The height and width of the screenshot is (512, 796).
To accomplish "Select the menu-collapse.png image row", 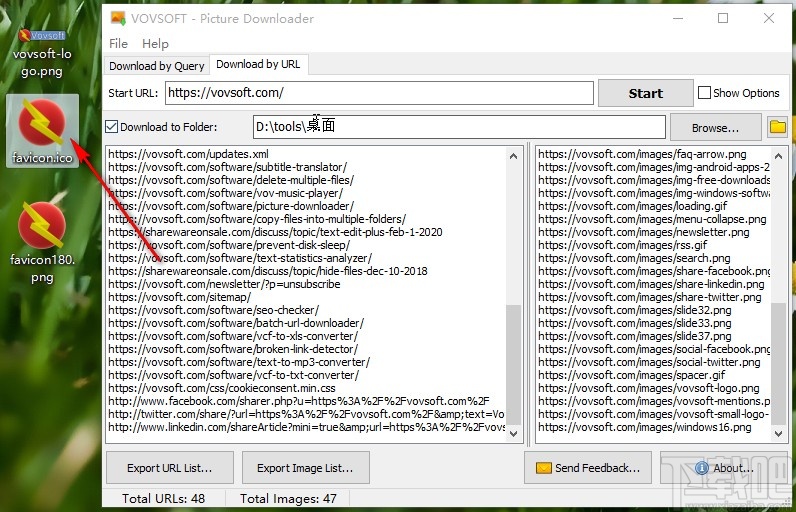I will 653,219.
